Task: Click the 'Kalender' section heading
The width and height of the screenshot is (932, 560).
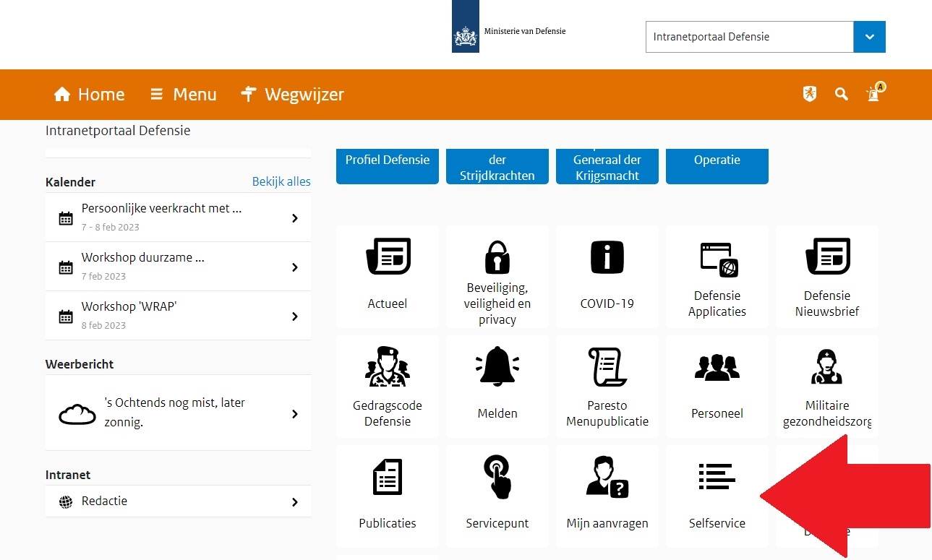Action: 70,182
